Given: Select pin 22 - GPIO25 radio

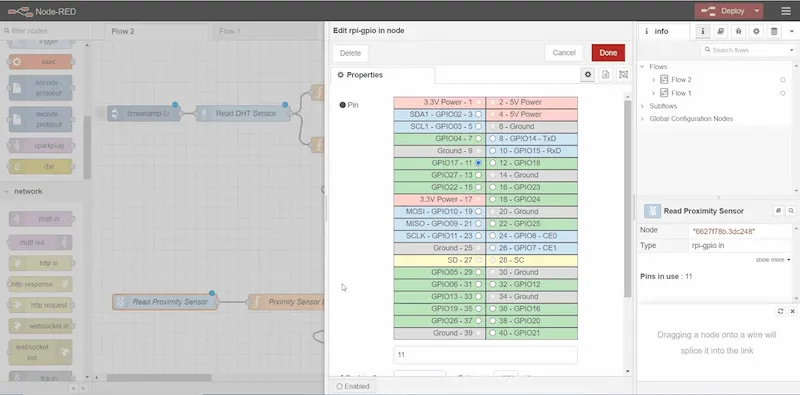Looking at the screenshot, I should (x=493, y=224).
